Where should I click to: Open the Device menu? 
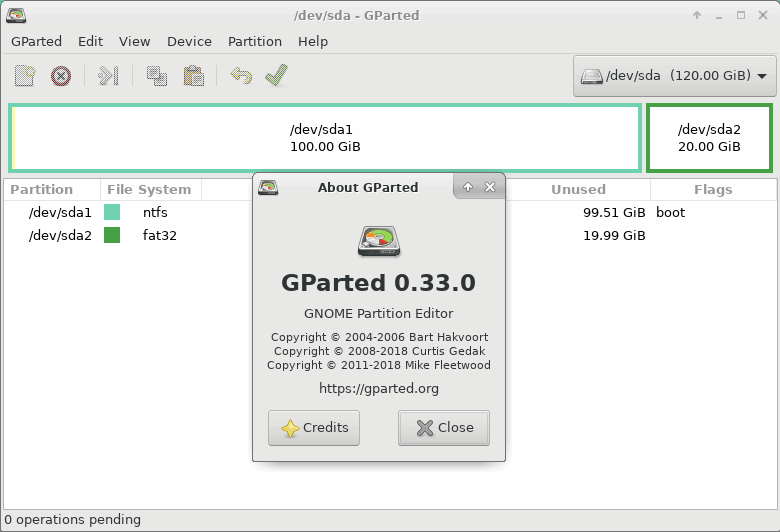189,41
